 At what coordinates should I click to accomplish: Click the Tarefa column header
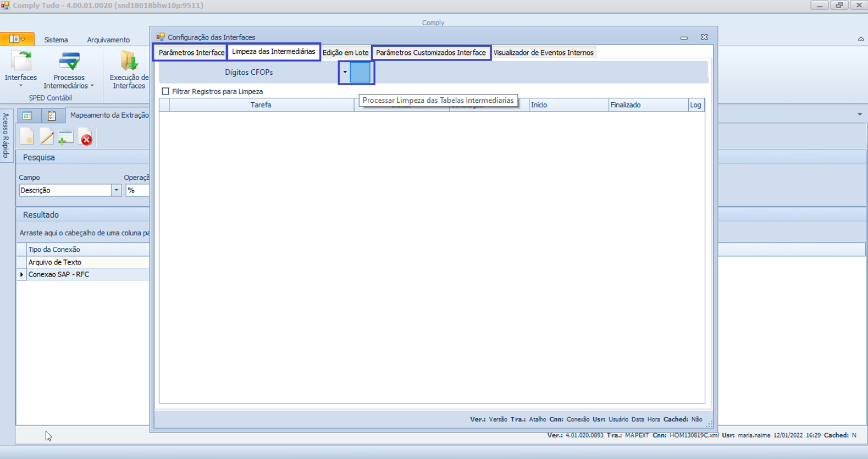(261, 105)
